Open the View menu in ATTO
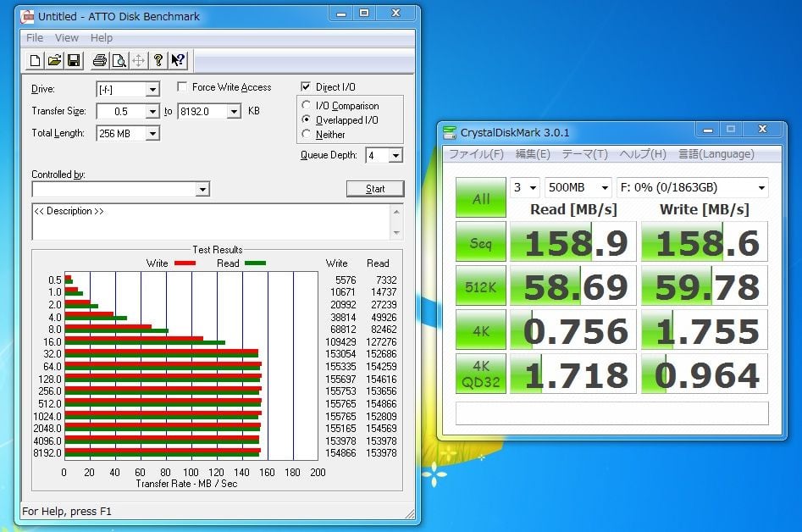 pyautogui.click(x=67, y=38)
